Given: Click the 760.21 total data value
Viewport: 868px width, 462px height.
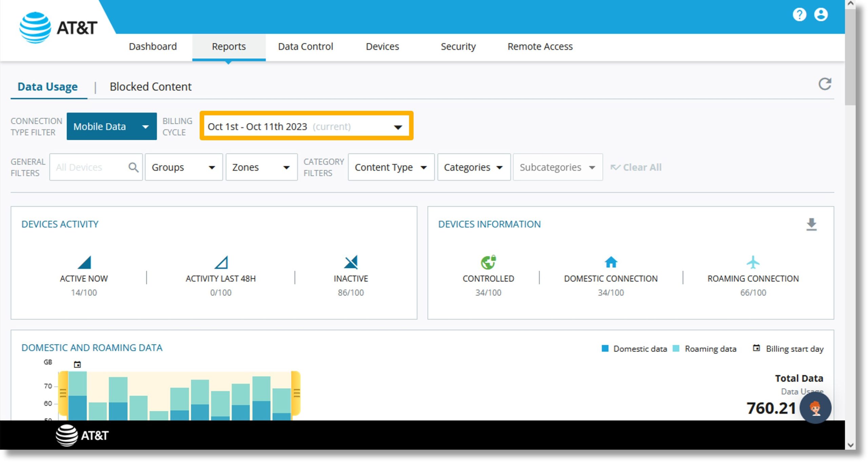Looking at the screenshot, I should tap(771, 408).
